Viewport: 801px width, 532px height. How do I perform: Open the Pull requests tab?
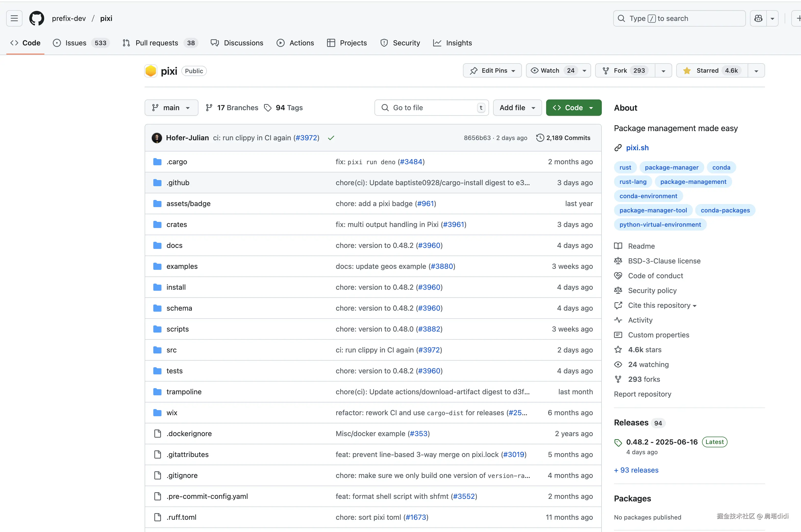click(x=160, y=43)
